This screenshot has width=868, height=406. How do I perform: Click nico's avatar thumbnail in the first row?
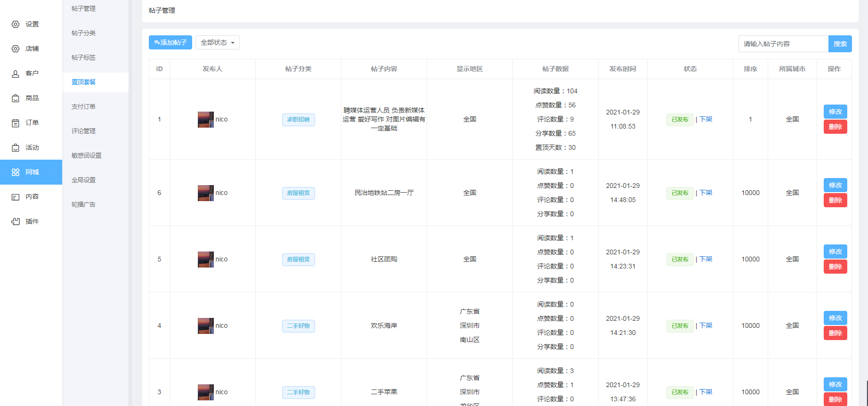(x=205, y=120)
